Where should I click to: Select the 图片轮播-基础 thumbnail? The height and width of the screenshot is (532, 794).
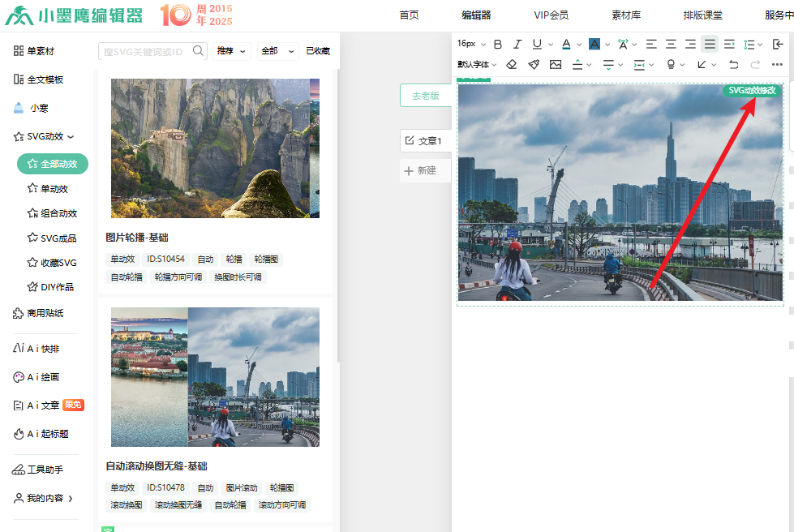[x=215, y=148]
